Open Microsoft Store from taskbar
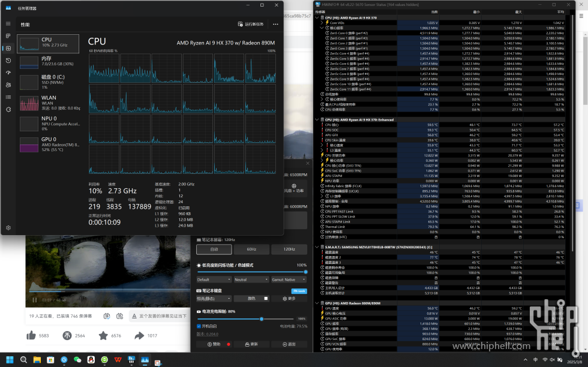 pyautogui.click(x=50, y=360)
